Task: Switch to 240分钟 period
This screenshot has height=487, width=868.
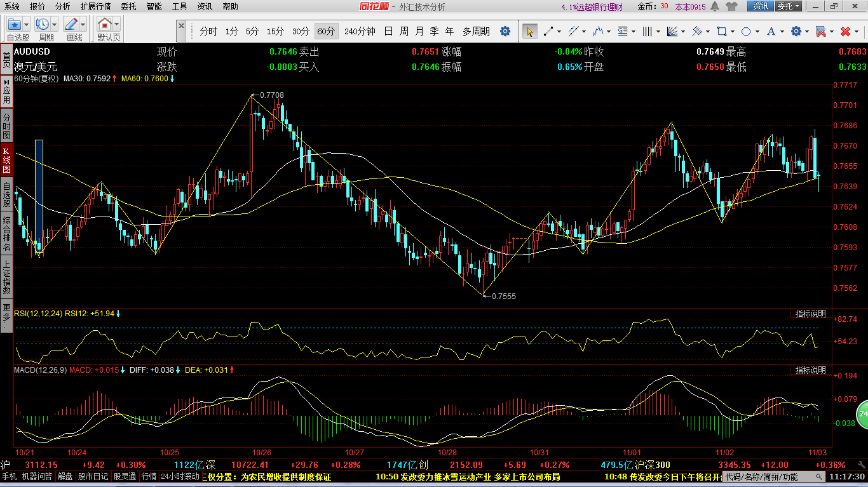Action: [x=360, y=31]
